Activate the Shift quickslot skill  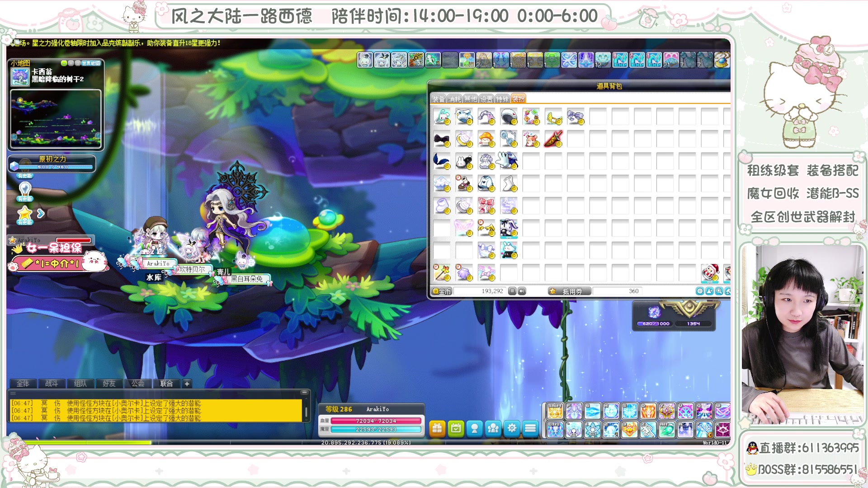555,411
